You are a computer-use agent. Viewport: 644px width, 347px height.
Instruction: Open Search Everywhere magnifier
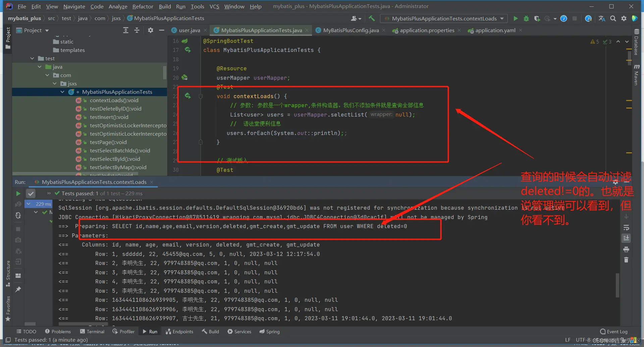click(613, 18)
